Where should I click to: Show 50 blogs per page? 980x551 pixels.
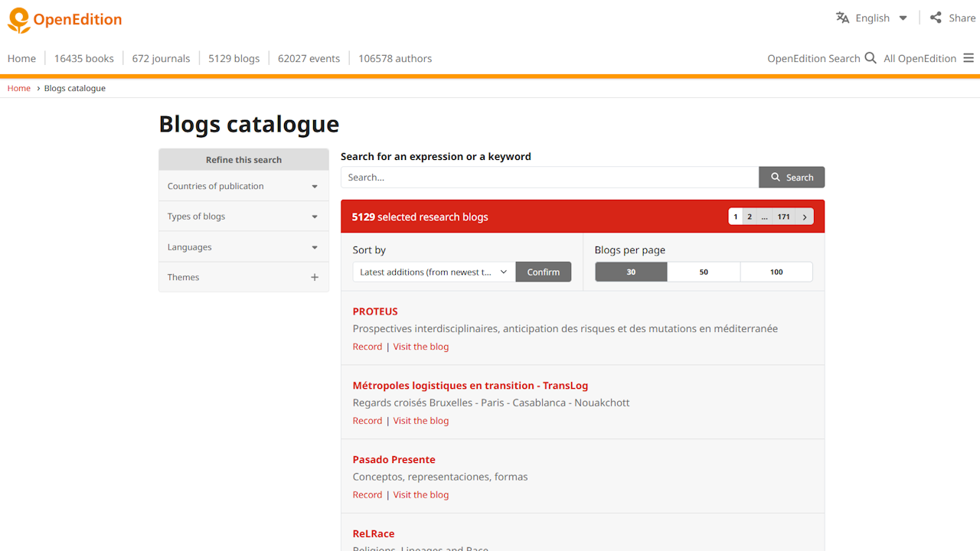tap(704, 272)
